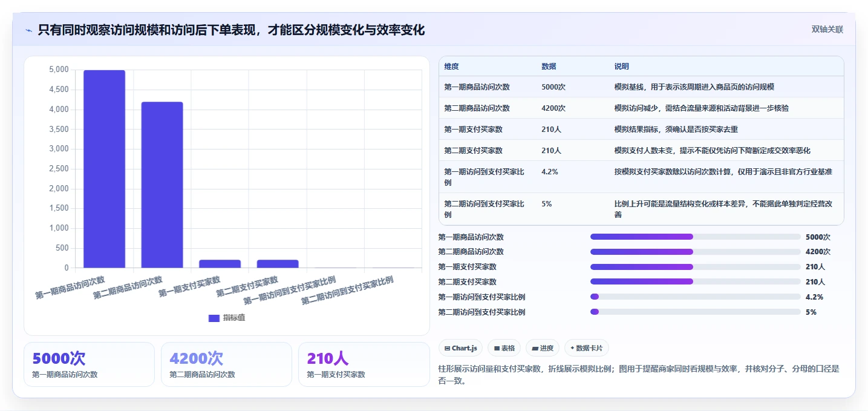Click the 第一期商品访问次数 progress bar
The height and width of the screenshot is (411, 868).
pos(696,237)
